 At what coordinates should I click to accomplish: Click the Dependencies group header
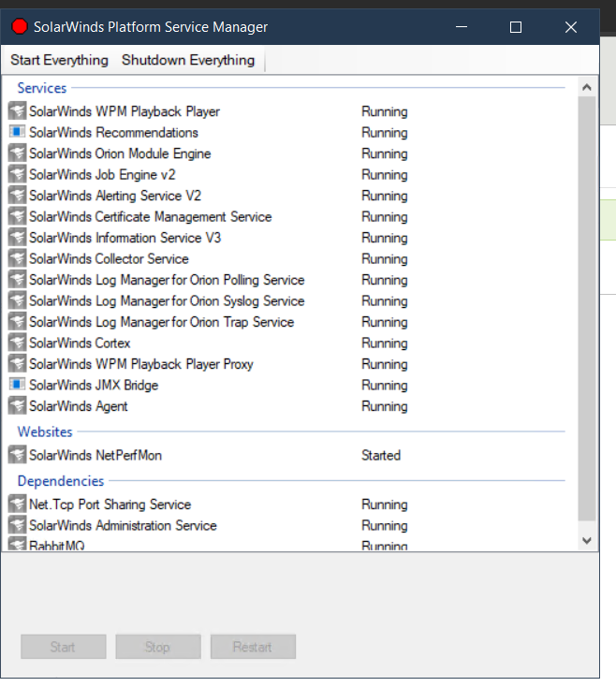pos(61,481)
